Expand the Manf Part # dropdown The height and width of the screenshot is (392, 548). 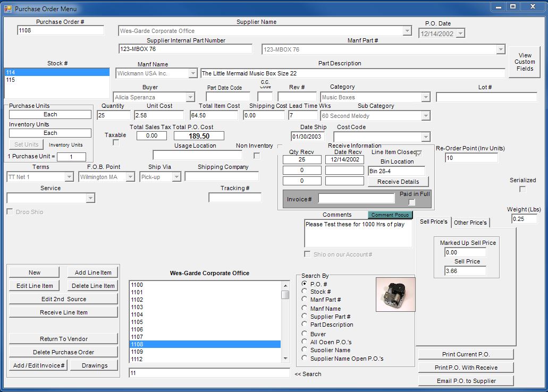pyautogui.click(x=501, y=49)
